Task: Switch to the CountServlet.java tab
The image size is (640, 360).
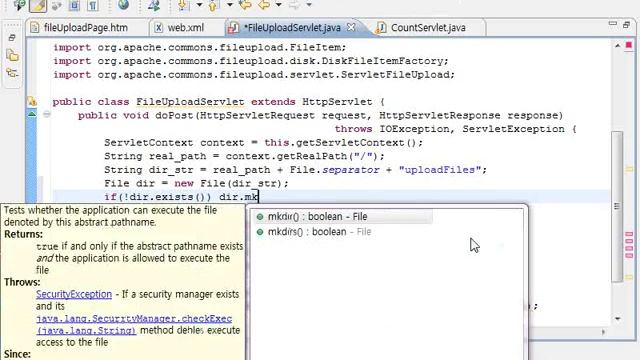Action: [428, 28]
